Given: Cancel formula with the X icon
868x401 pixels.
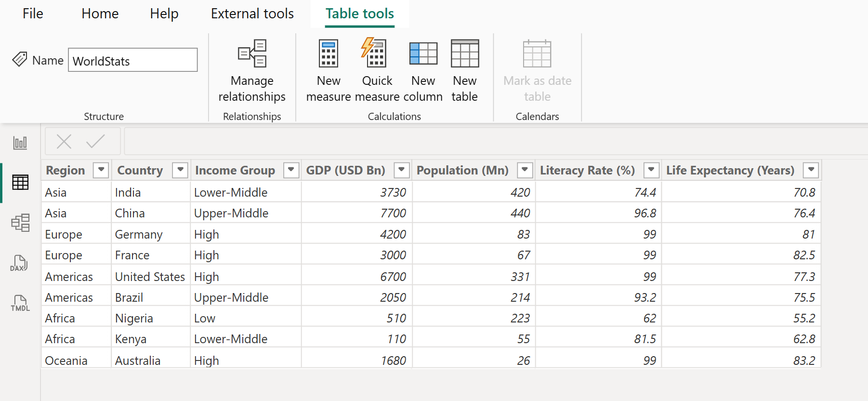Looking at the screenshot, I should [x=64, y=142].
